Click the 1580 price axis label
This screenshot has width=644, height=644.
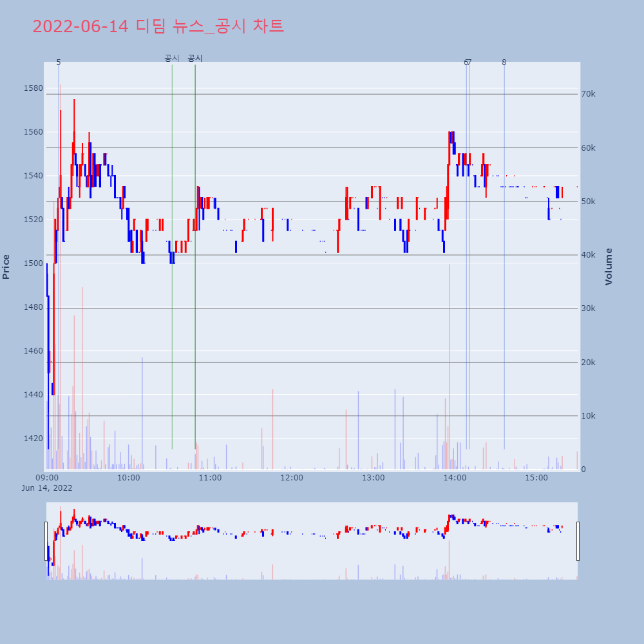33,88
